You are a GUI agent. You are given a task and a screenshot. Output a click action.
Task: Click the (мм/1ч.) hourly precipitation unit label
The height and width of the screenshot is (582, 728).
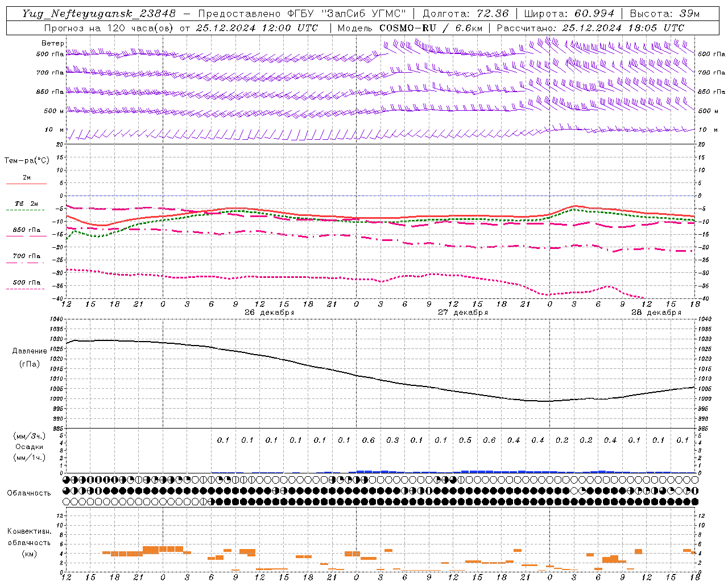coord(29,458)
